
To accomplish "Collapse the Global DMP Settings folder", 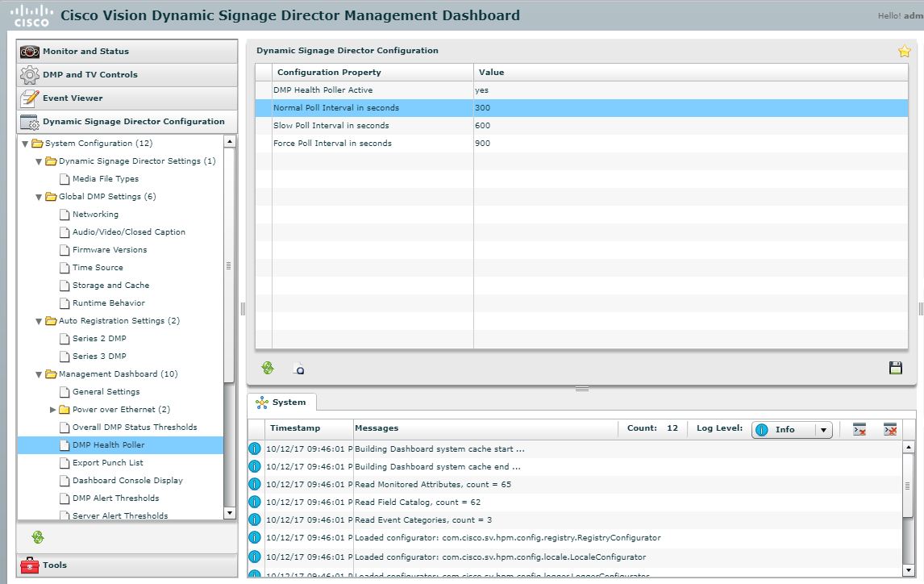I will pyautogui.click(x=39, y=196).
